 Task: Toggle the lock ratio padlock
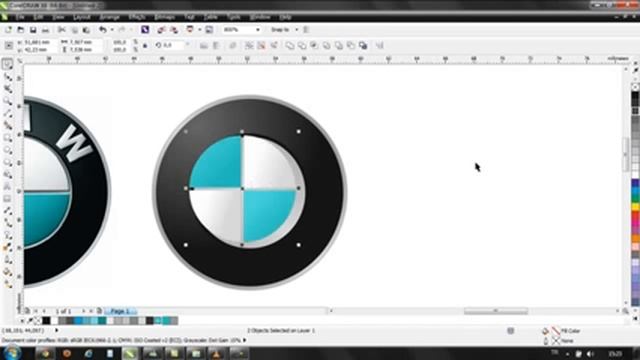pyautogui.click(x=145, y=46)
